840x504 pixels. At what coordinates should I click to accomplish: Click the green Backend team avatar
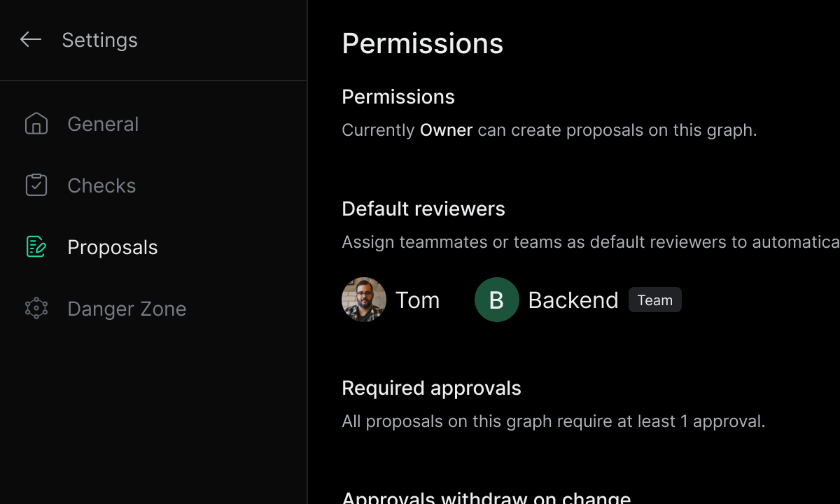coord(497,300)
